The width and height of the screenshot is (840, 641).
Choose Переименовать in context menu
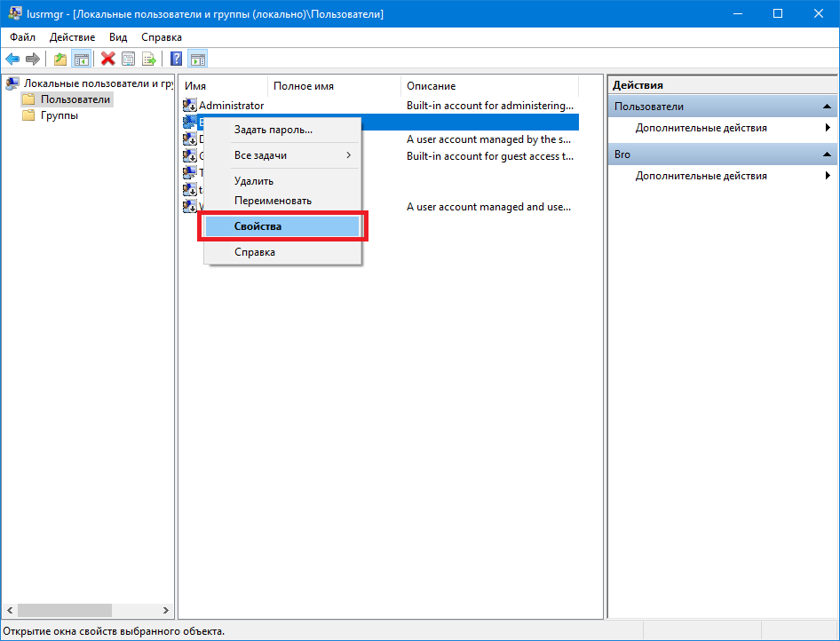(x=282, y=201)
